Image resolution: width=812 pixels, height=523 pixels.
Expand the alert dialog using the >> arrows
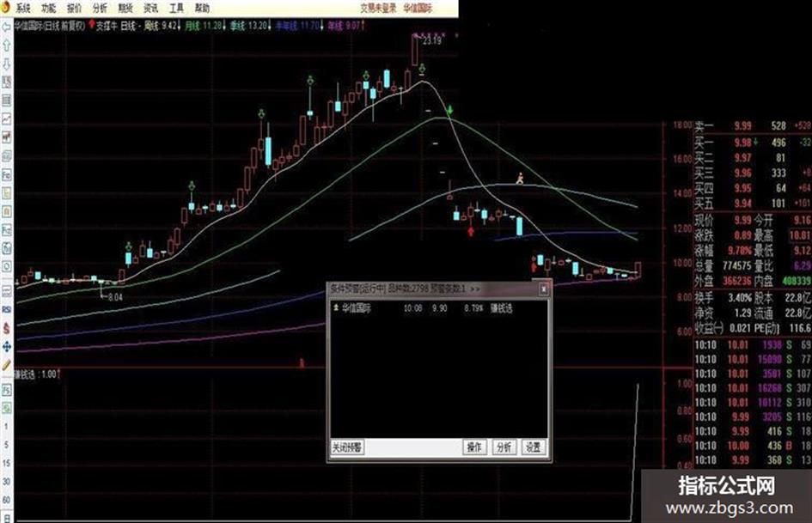tap(474, 289)
